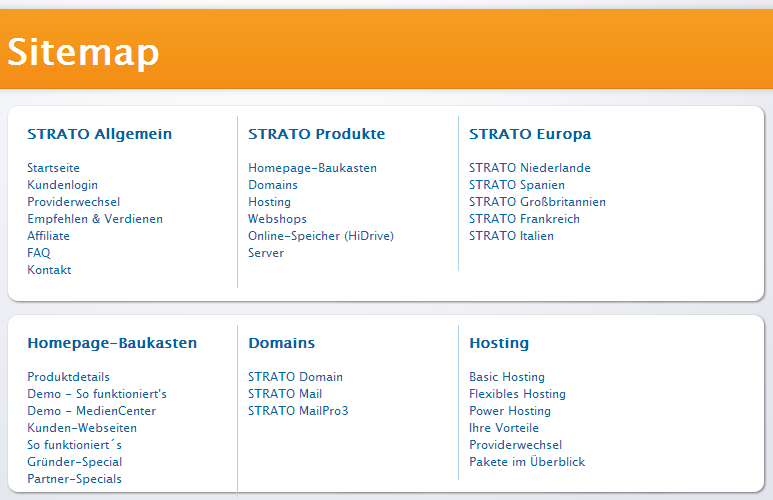Go to STRATO Italien

[511, 236]
